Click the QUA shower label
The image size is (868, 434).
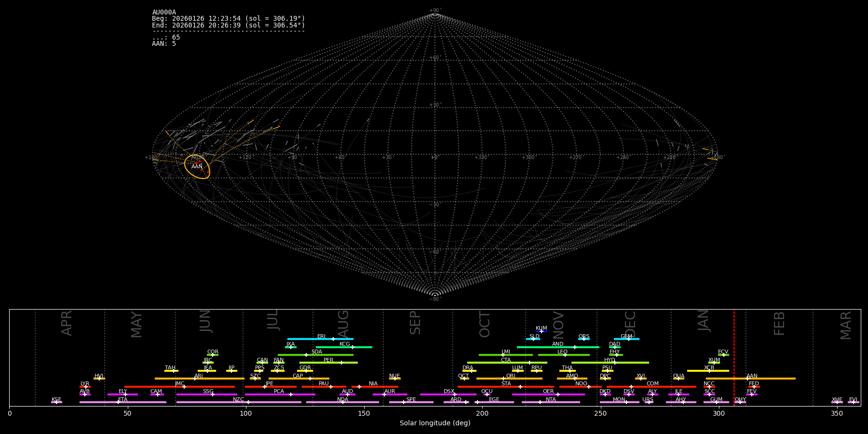click(679, 376)
